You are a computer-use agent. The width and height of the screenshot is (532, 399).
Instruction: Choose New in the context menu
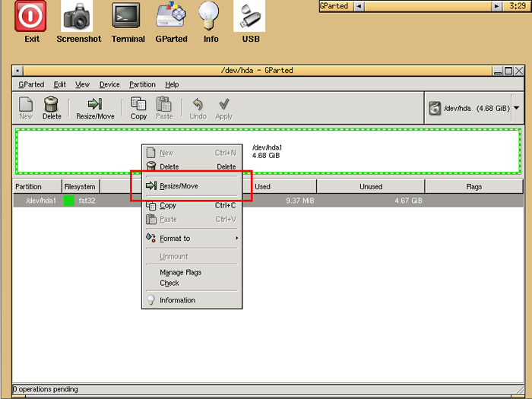coord(192,153)
